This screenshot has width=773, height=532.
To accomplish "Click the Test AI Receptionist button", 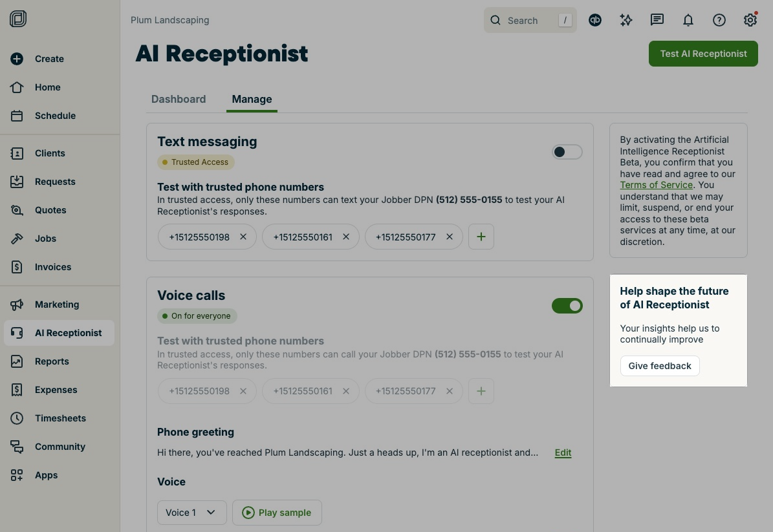I will coord(703,54).
